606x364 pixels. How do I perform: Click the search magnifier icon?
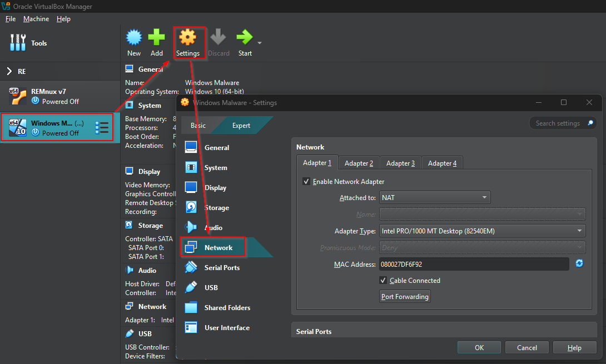point(590,123)
